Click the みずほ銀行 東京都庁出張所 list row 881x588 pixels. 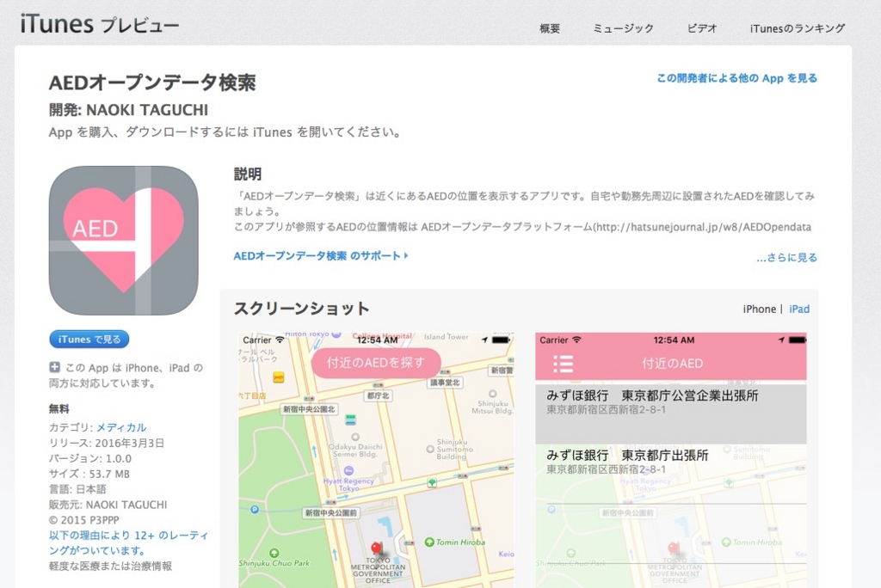[671, 474]
